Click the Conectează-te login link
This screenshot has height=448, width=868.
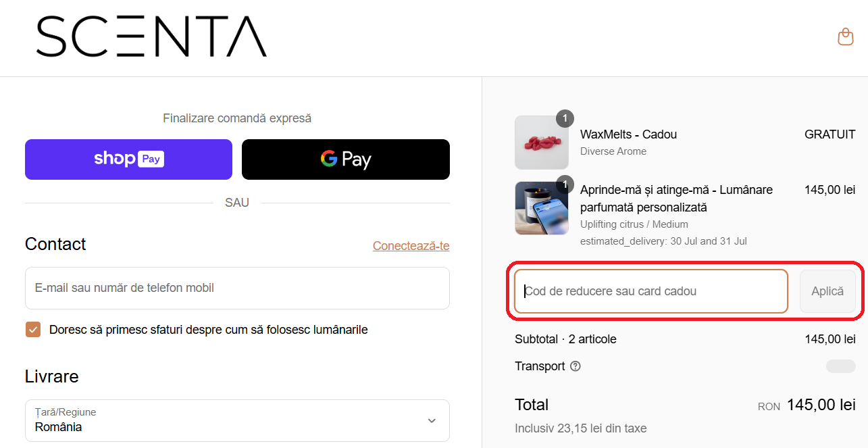411,245
